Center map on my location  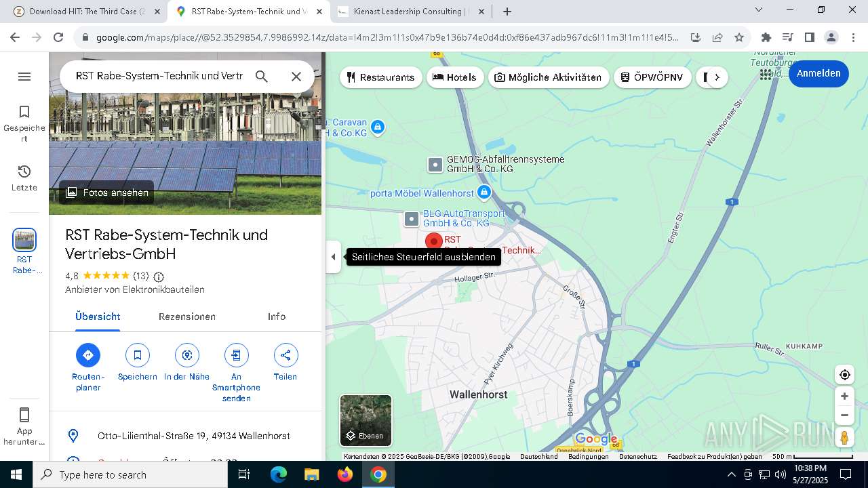pyautogui.click(x=844, y=375)
